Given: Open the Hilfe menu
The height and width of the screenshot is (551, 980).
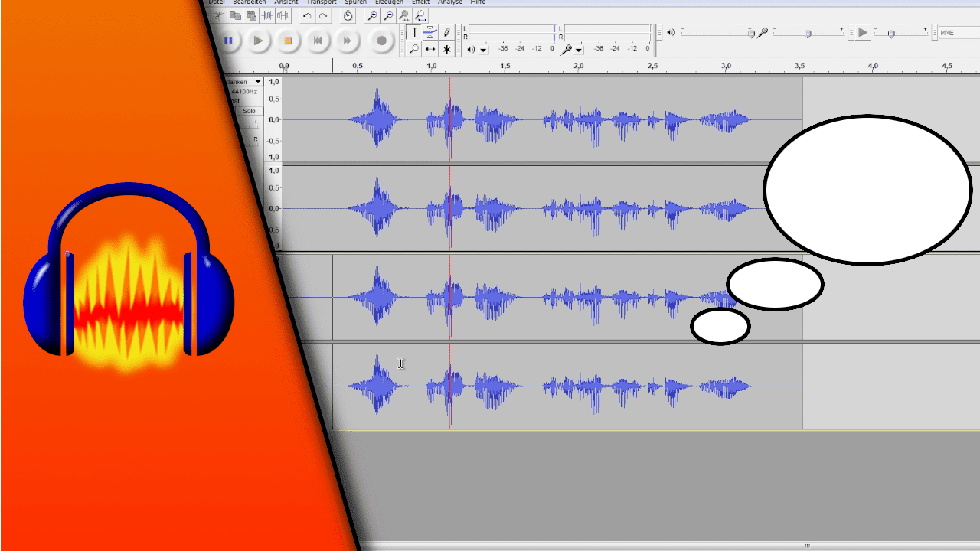Looking at the screenshot, I should 478,2.
